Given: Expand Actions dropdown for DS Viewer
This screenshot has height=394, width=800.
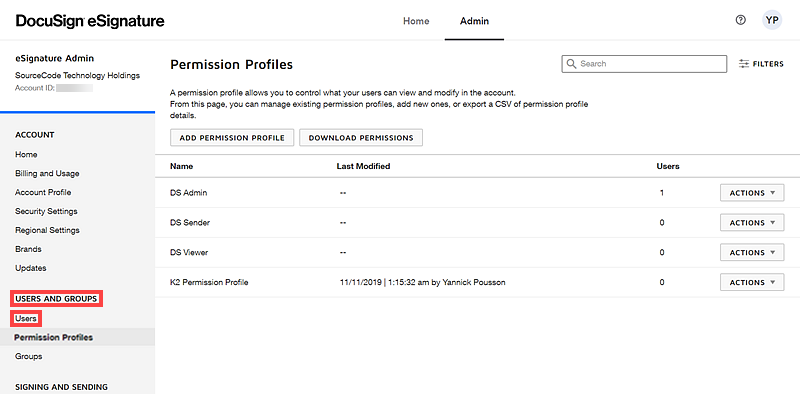Looking at the screenshot, I should pyautogui.click(x=752, y=252).
